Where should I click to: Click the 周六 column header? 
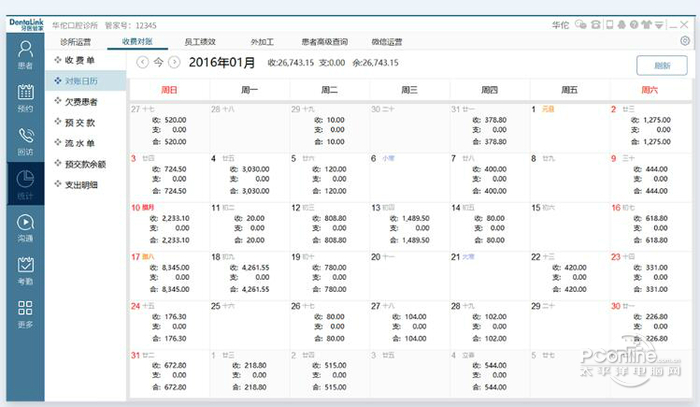click(650, 90)
